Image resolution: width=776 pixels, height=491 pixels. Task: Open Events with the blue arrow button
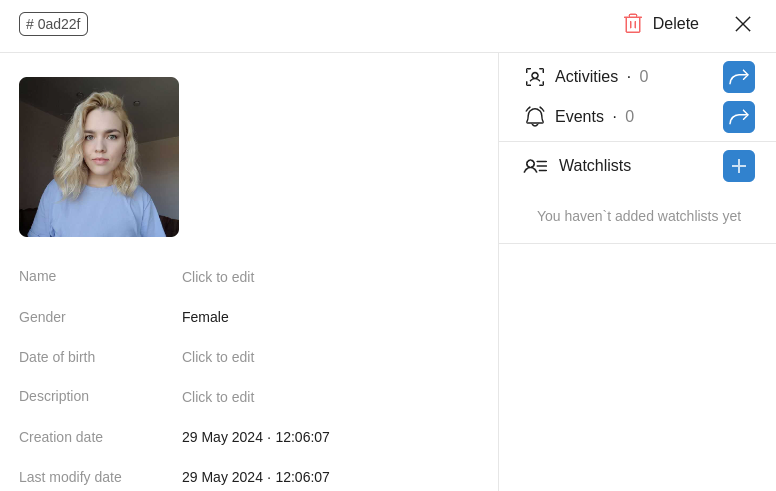738,117
